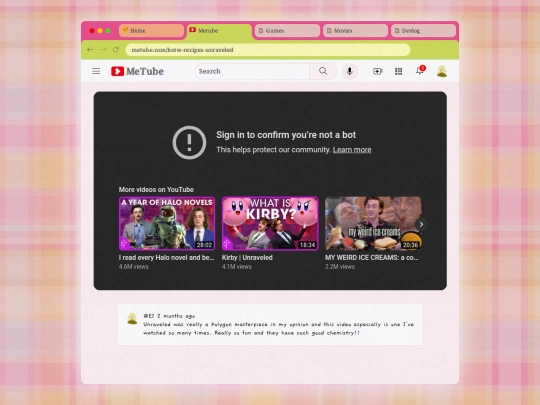540x405 pixels.
Task: Click the red close window dot
Action: [92, 31]
